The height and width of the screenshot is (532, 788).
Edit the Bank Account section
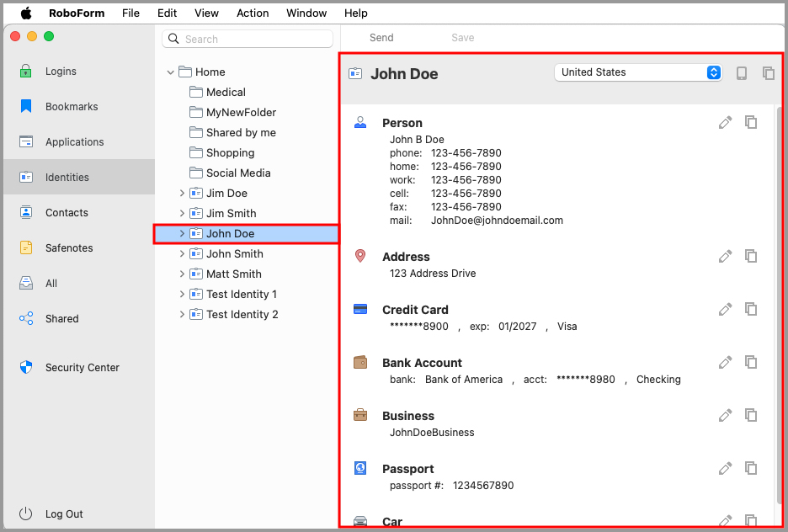(x=725, y=362)
